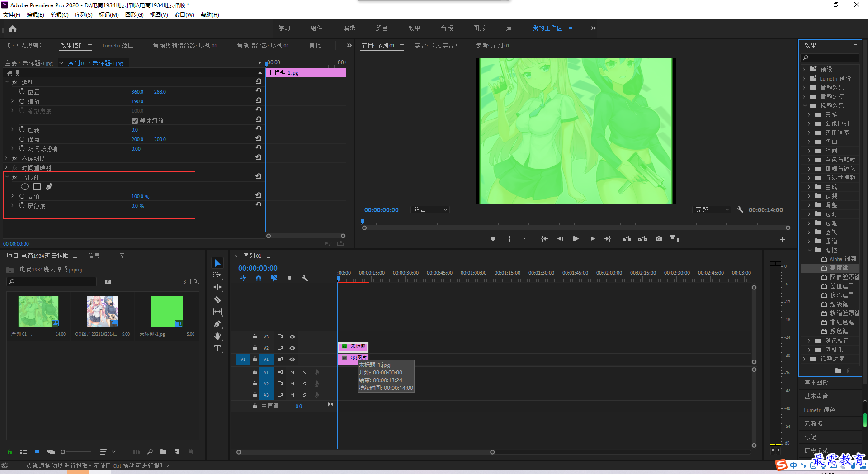
Task: Open button editor plus icon in program monitor
Action: click(x=782, y=239)
